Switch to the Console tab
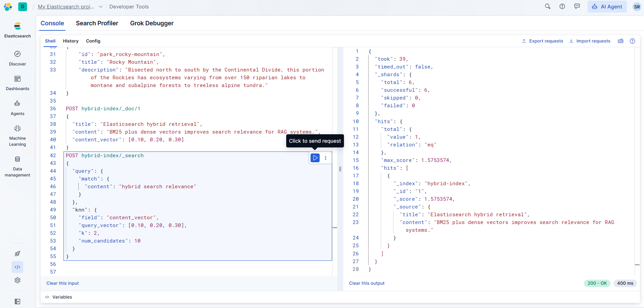 click(52, 23)
